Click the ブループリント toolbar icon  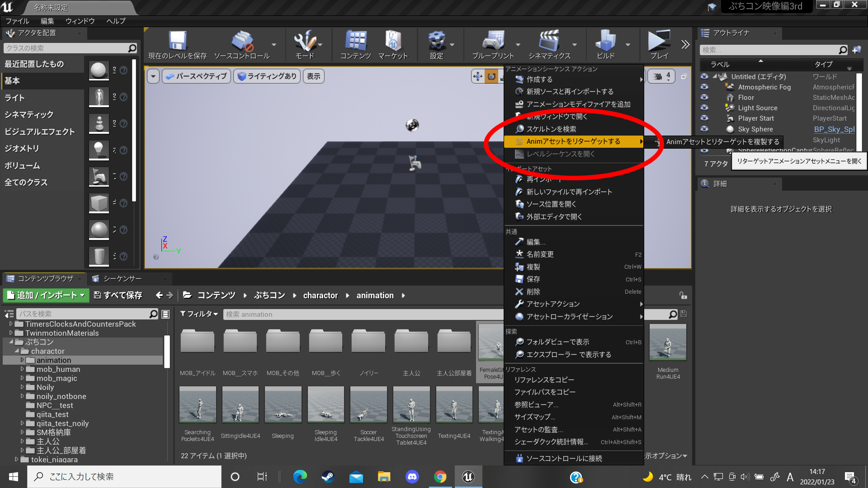pyautogui.click(x=493, y=41)
